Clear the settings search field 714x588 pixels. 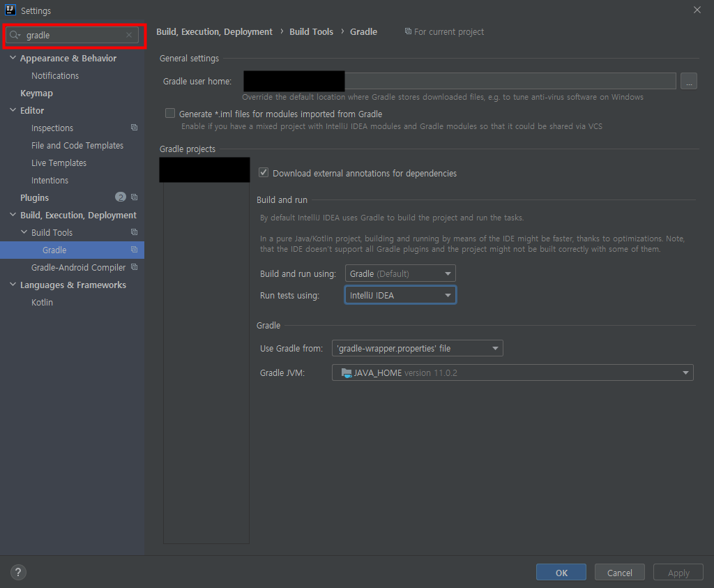click(x=129, y=35)
